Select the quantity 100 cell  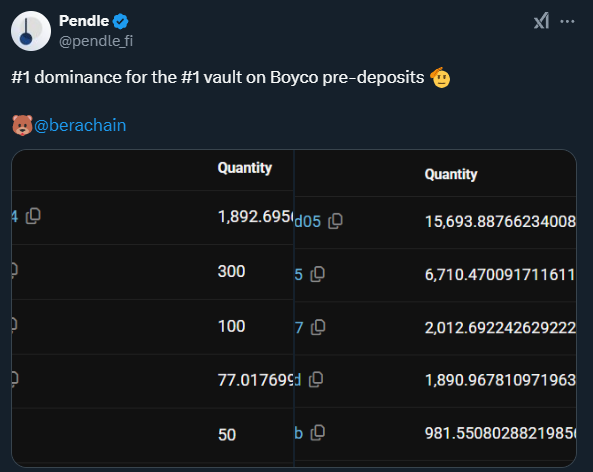point(231,326)
